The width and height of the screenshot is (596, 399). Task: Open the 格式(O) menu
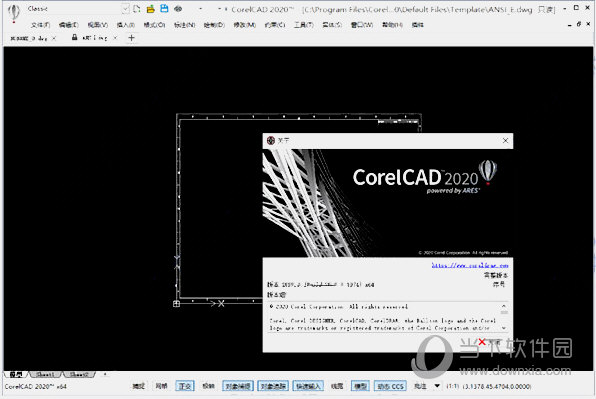pos(154,25)
